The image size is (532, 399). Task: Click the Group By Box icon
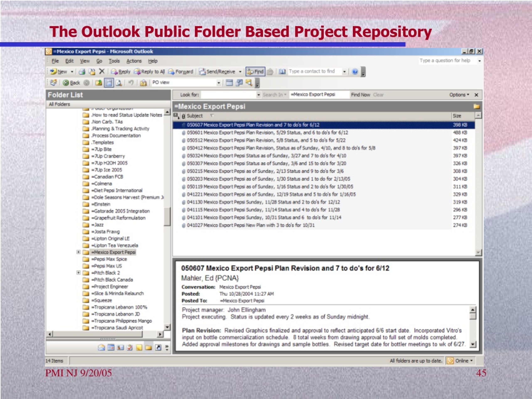click(x=229, y=83)
